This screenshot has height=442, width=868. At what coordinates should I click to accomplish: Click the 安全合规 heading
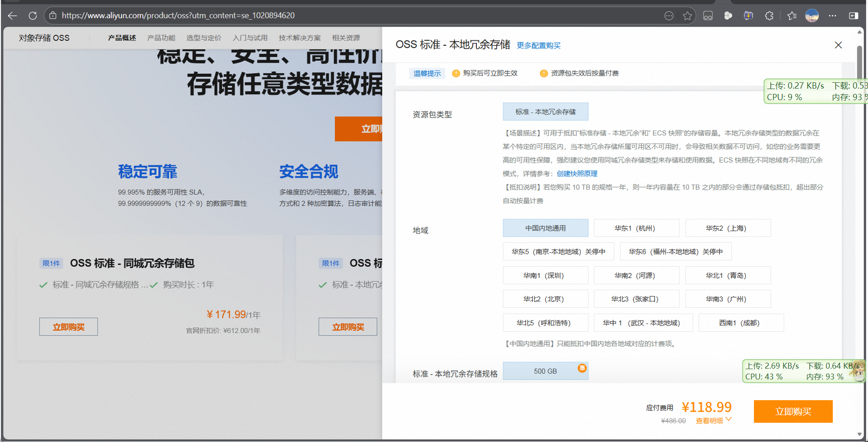309,171
